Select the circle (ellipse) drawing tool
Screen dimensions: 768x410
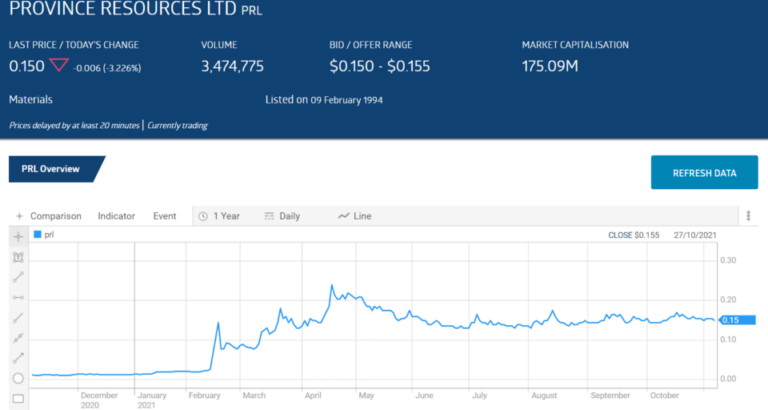tap(17, 378)
